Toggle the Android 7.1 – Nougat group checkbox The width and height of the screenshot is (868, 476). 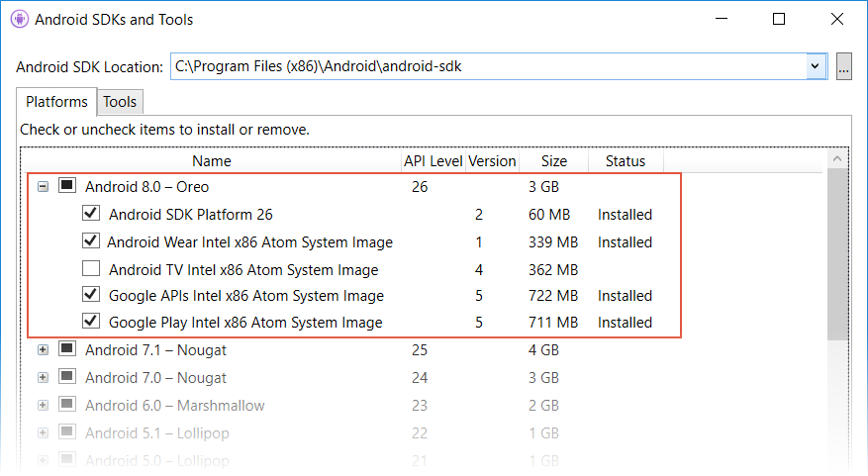click(67, 348)
